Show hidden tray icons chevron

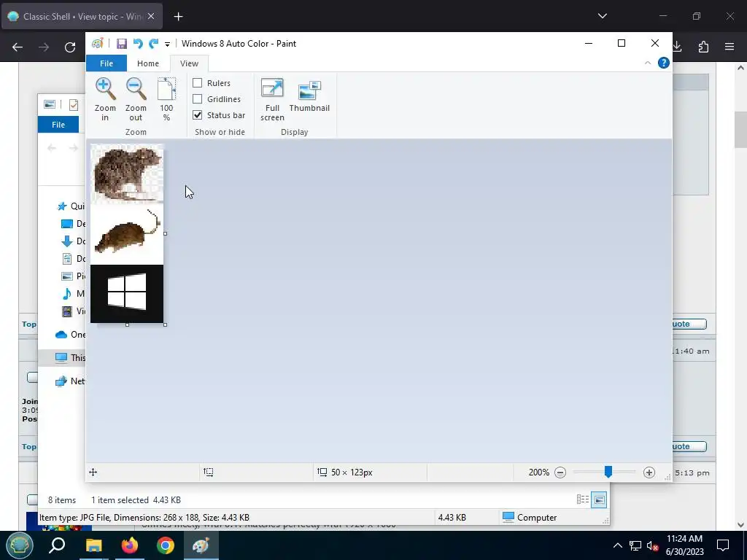coord(617,545)
